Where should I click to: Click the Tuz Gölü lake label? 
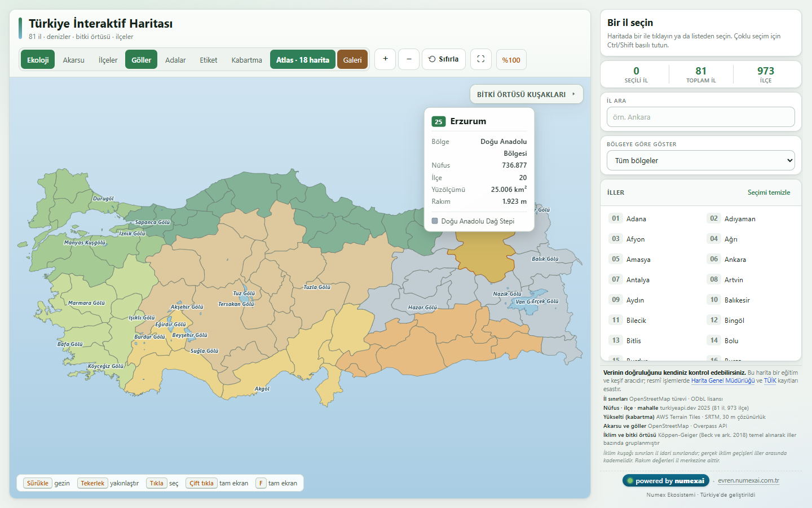[244, 294]
